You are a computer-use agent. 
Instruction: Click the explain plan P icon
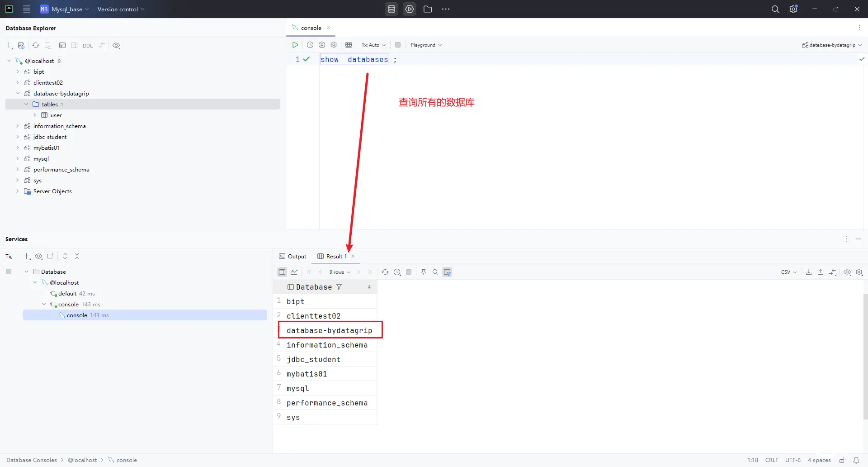point(322,45)
